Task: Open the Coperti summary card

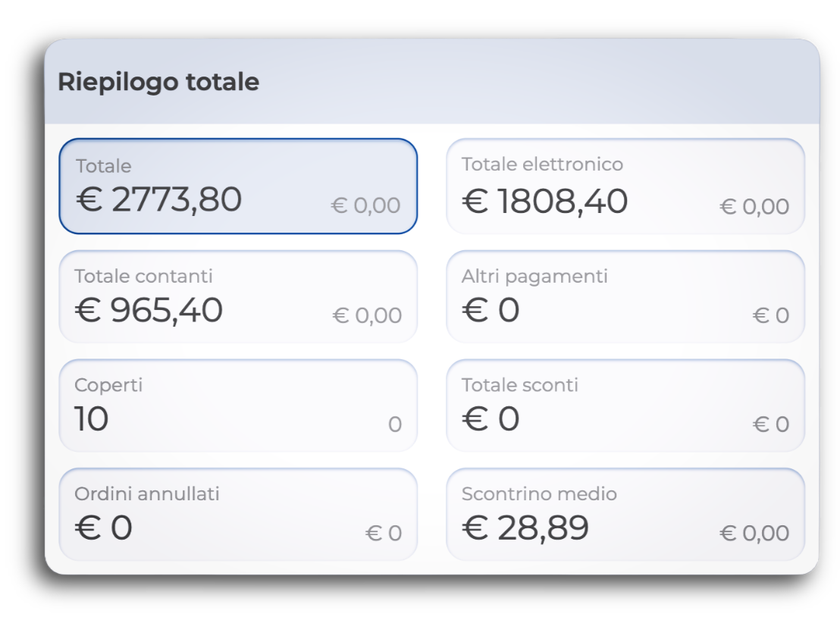Action: pyautogui.click(x=238, y=406)
